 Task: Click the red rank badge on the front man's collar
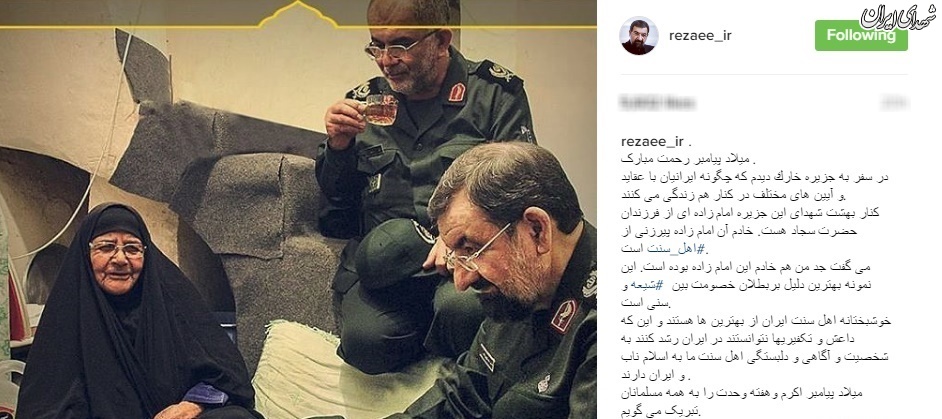tap(564, 316)
